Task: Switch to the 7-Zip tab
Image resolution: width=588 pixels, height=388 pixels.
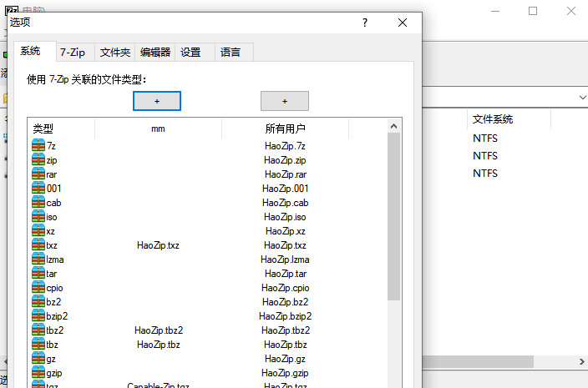Action: (x=75, y=53)
